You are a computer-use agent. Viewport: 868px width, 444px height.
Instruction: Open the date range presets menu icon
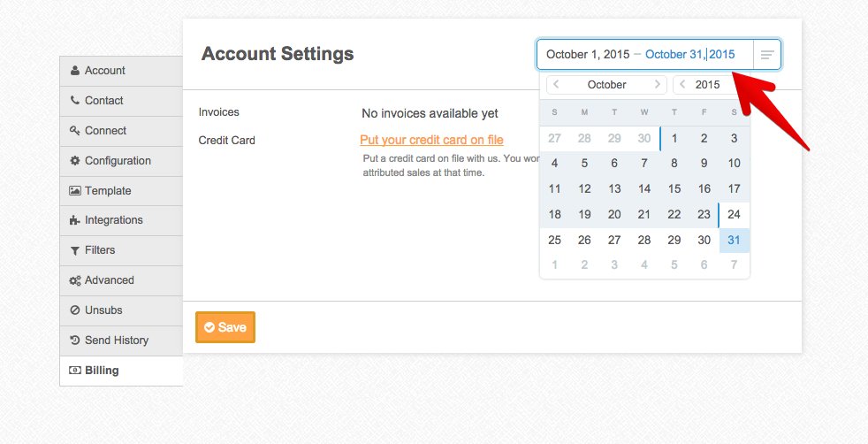point(767,55)
